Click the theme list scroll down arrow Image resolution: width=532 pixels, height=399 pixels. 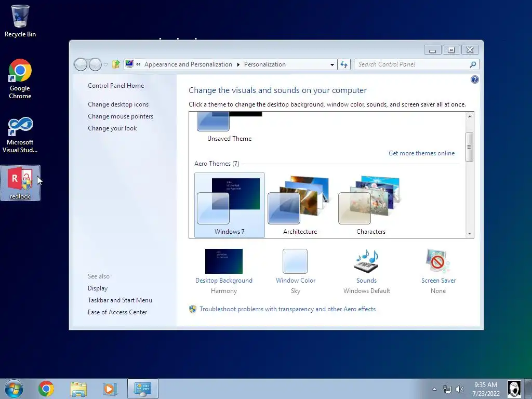(x=470, y=233)
